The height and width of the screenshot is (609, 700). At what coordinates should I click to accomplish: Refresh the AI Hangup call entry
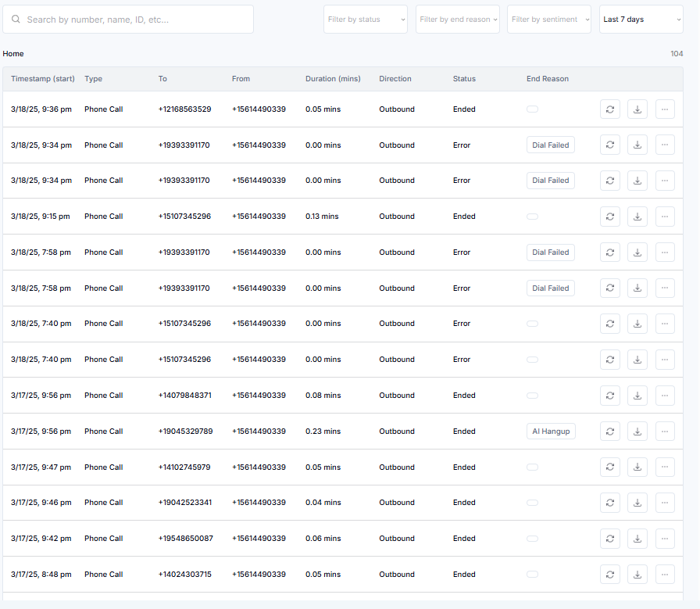coord(610,431)
